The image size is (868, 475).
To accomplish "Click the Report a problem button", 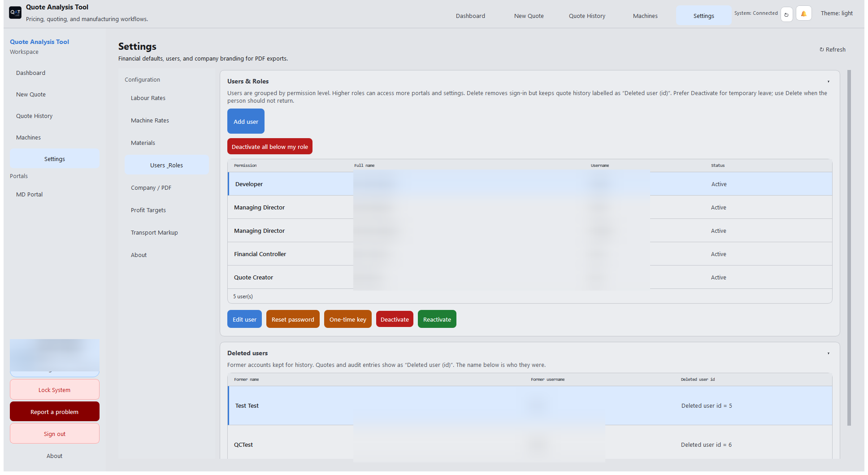I will pos(54,412).
